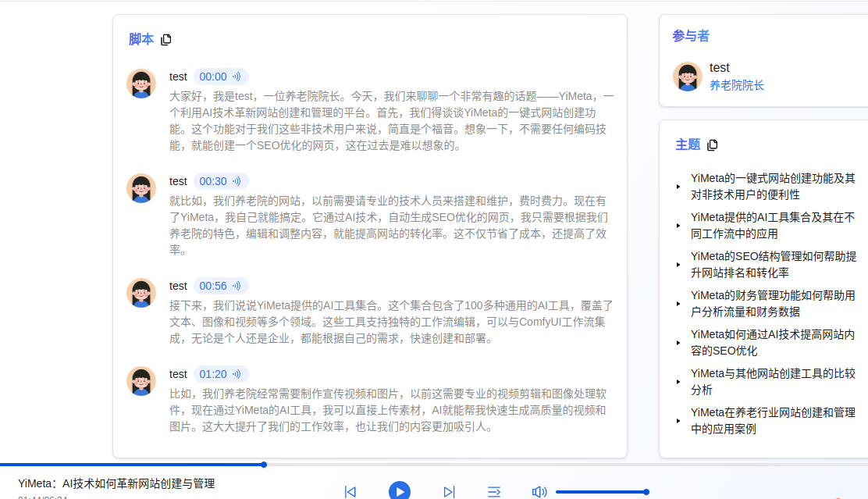Play audio from the 00:00 sound icon
868x499 pixels.
click(x=237, y=77)
